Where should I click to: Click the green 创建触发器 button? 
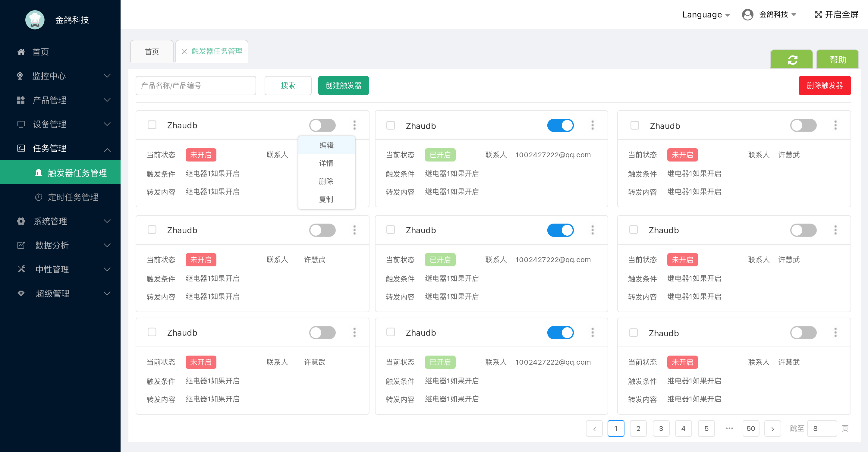(343, 86)
